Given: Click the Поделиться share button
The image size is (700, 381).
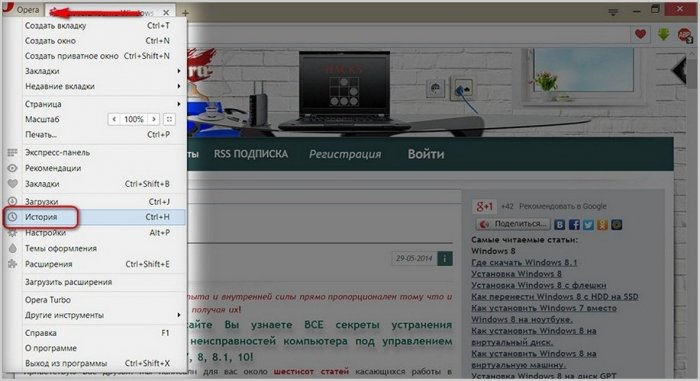Looking at the screenshot, I should pyautogui.click(x=513, y=224).
